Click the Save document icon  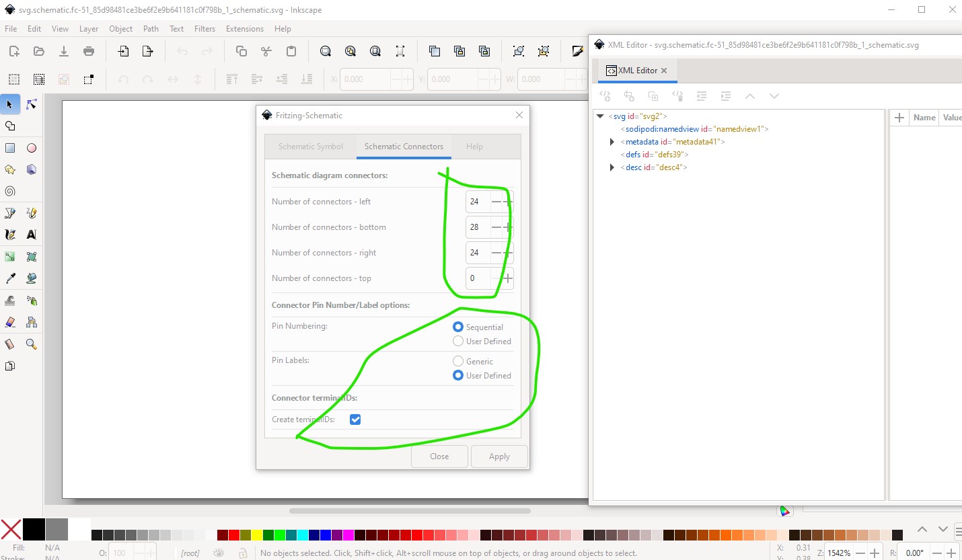(x=64, y=51)
